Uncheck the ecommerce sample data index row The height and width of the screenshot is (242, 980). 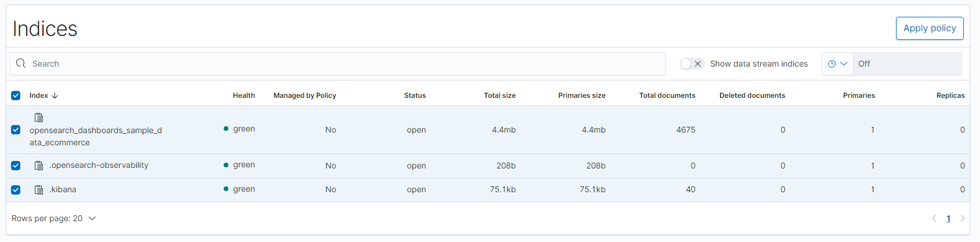[x=16, y=130]
